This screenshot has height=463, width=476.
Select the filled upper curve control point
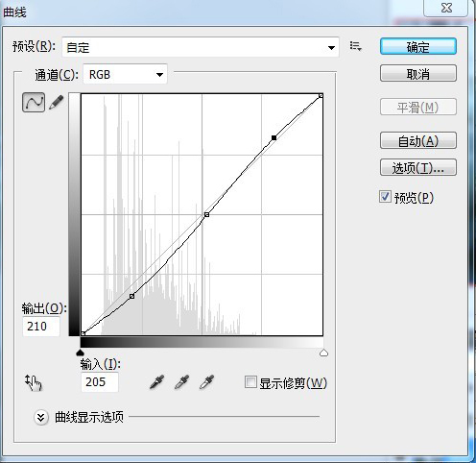click(x=274, y=137)
